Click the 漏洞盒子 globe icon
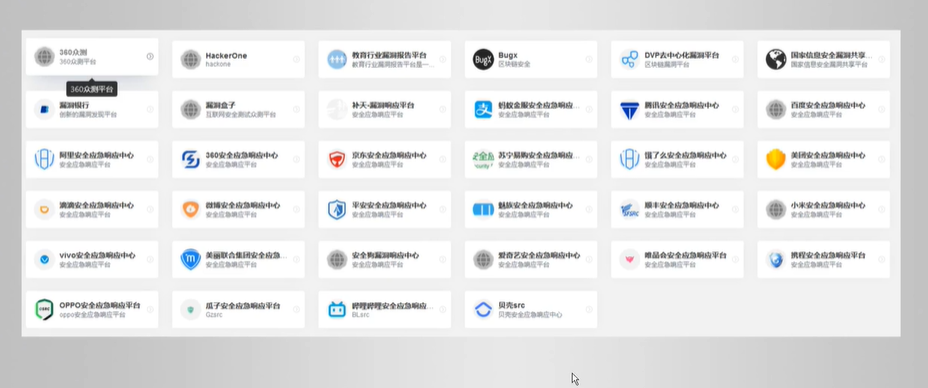The width and height of the screenshot is (928, 388). click(x=191, y=109)
